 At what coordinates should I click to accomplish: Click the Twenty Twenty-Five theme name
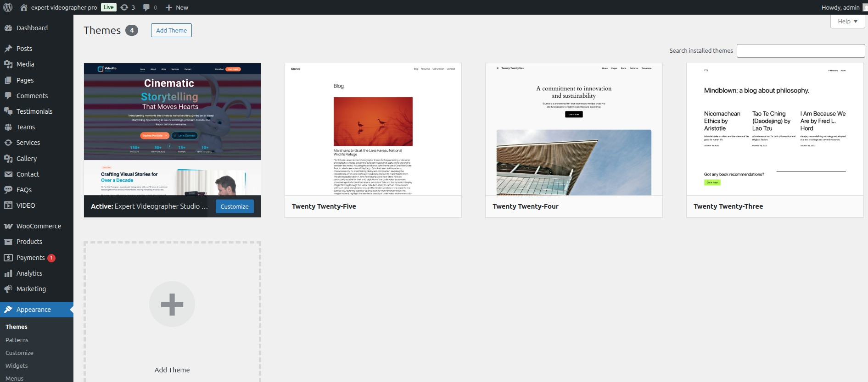[x=324, y=206]
